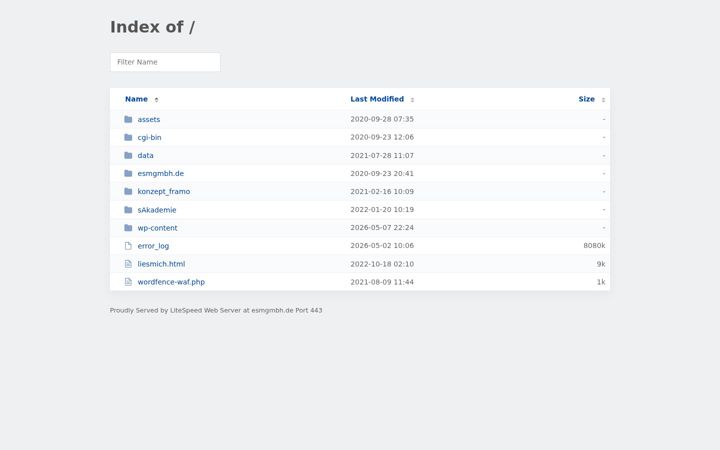Click the date 2021-07-28 11:07
Viewport: 720px width, 450px height.
(382, 155)
